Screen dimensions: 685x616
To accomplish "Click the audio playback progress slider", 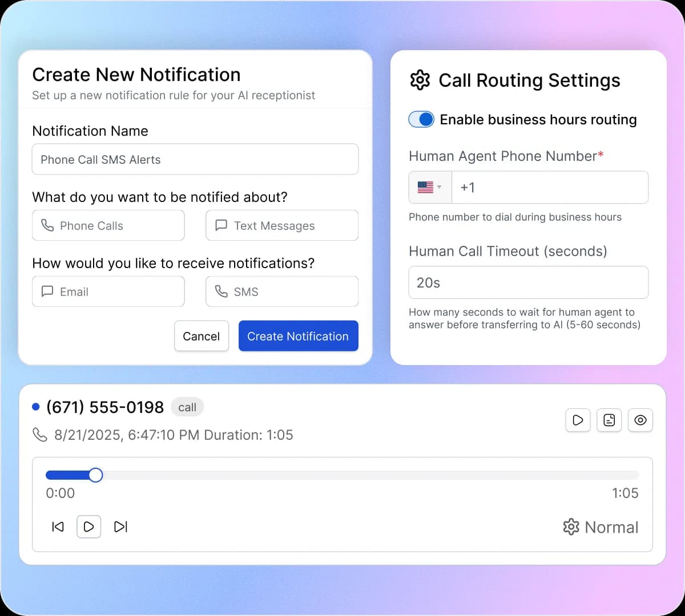I will pos(342,475).
